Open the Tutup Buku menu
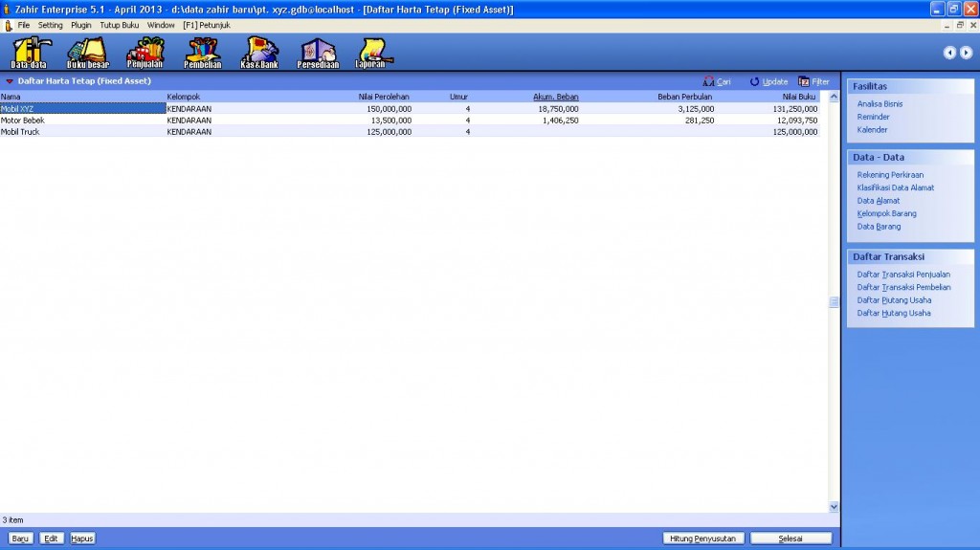 coord(119,25)
